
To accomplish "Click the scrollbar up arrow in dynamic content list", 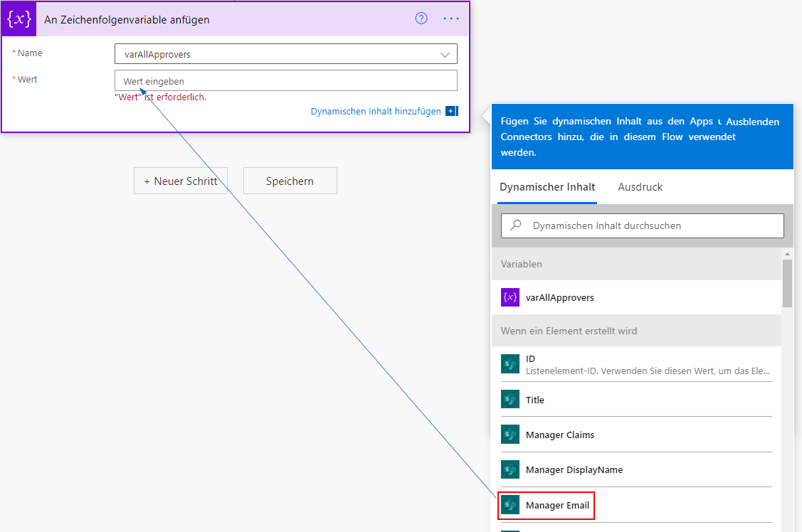I will pos(787,253).
